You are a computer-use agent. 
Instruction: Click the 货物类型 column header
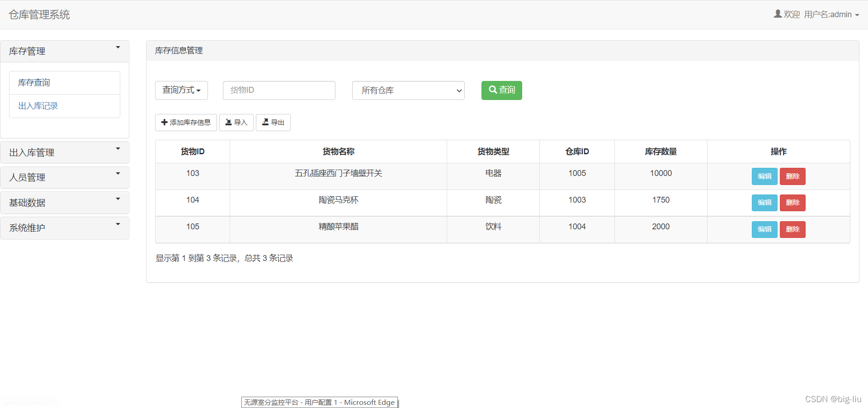click(493, 152)
